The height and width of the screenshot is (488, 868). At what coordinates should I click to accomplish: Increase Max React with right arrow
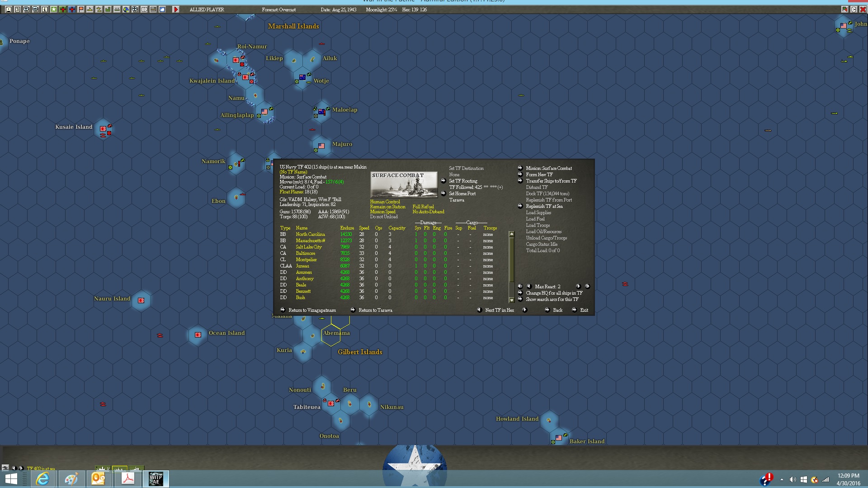click(x=578, y=286)
